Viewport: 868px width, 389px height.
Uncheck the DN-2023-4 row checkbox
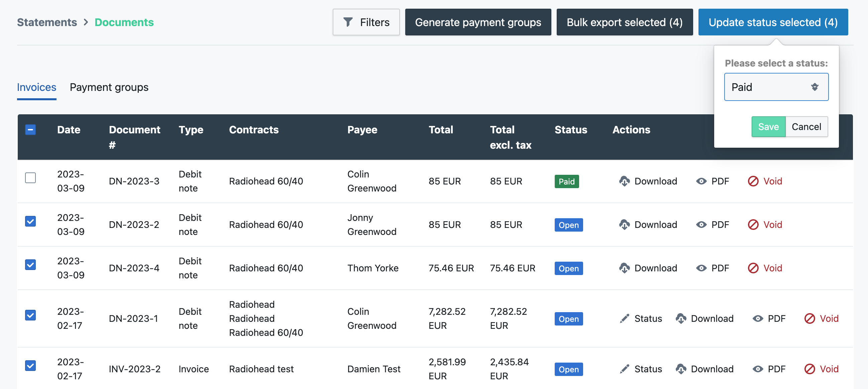click(x=30, y=265)
